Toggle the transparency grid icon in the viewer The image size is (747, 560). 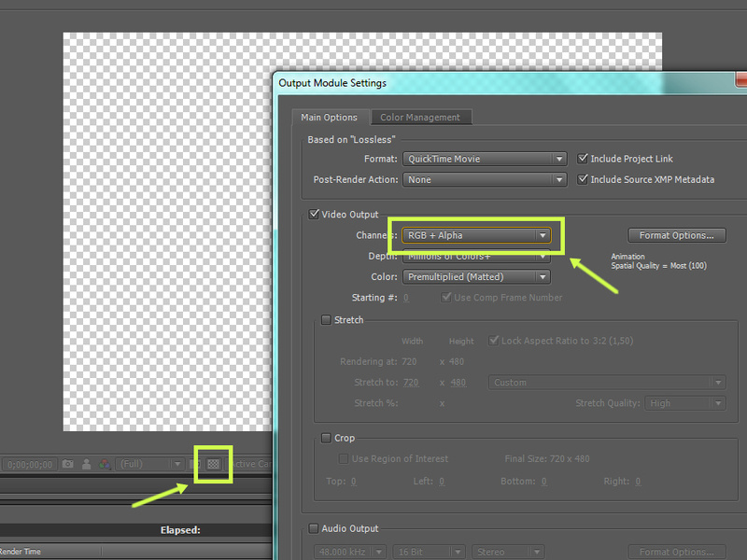click(213, 464)
